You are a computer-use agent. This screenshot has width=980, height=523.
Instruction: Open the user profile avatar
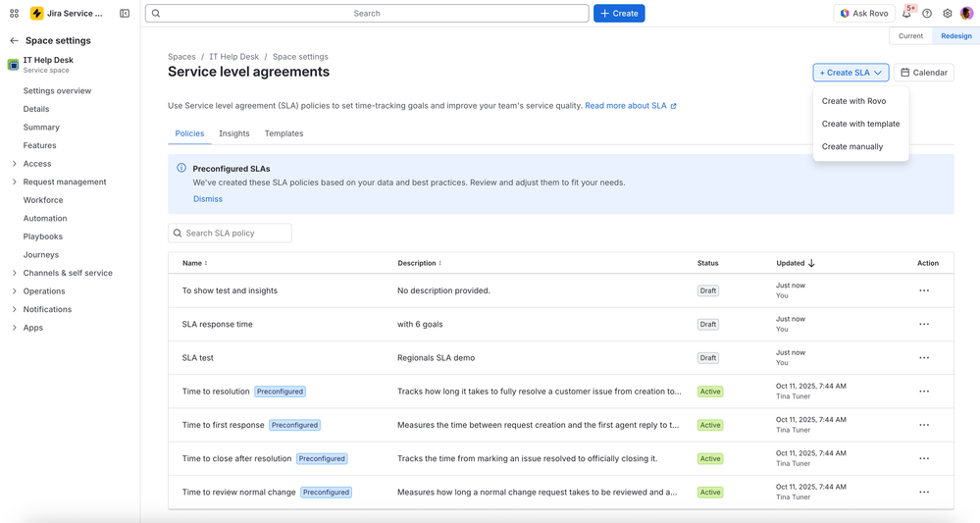tap(966, 13)
